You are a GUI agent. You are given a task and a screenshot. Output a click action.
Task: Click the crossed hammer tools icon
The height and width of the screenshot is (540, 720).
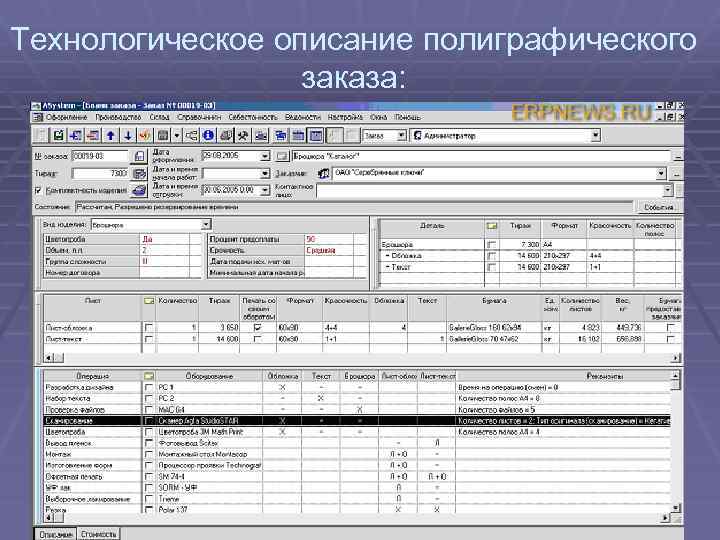pyautogui.click(x=243, y=135)
